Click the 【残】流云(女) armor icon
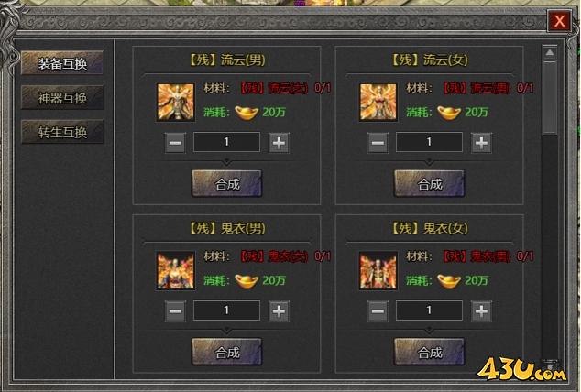 (378, 102)
